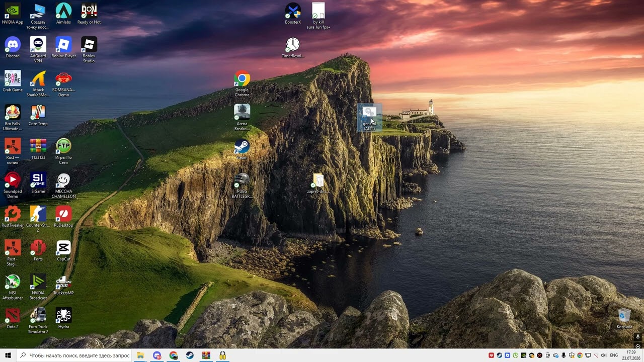Screen dimensions: 644x362
Task: Open the Windows Start menu
Action: pos(8,355)
